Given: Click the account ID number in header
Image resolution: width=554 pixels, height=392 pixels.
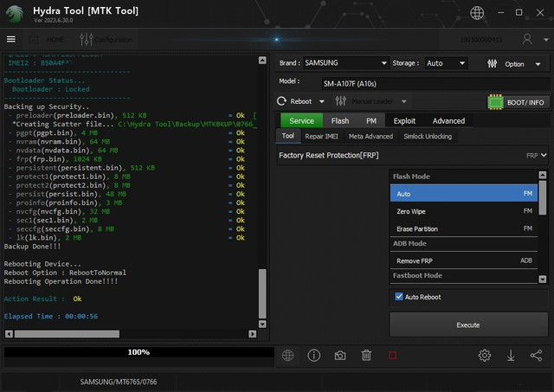Looking at the screenshot, I should click(481, 40).
